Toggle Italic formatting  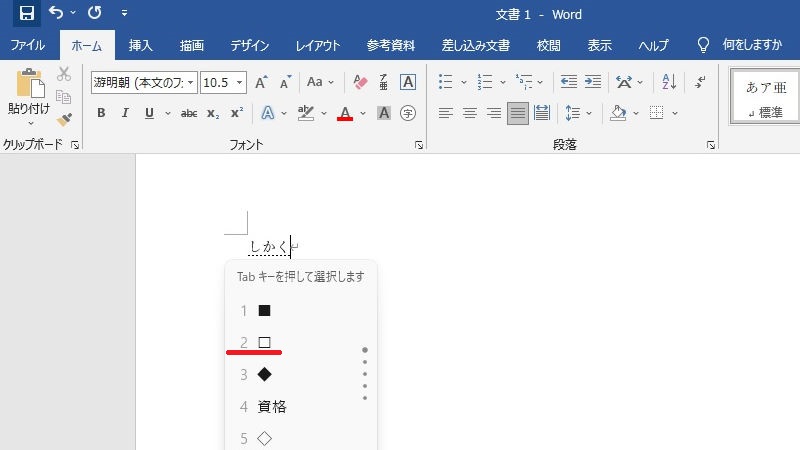point(125,113)
